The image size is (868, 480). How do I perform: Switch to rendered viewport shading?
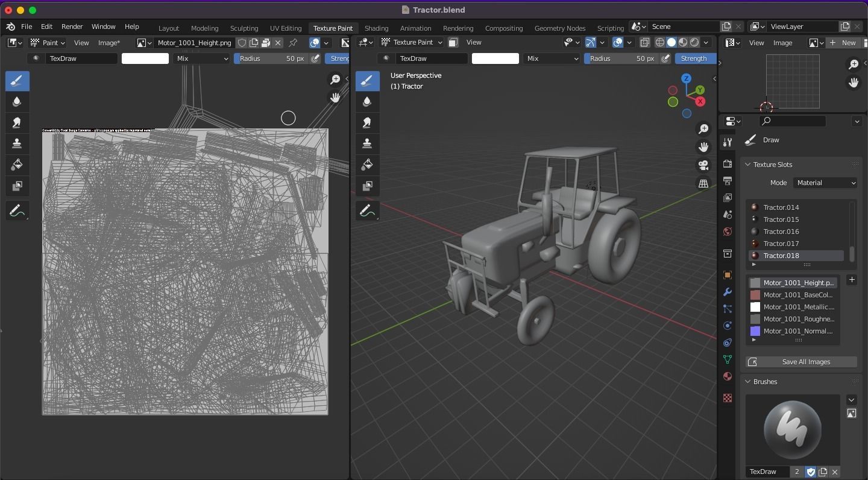coord(694,42)
